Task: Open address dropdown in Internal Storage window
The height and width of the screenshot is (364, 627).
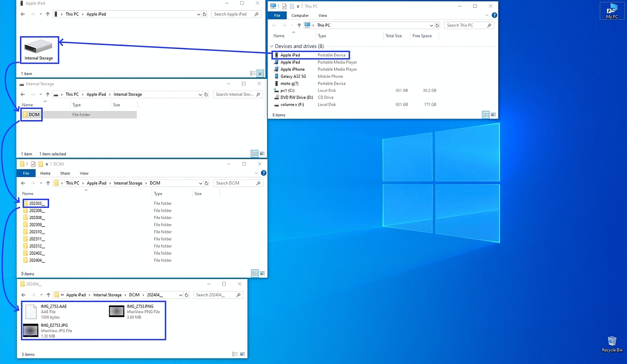Action: [200, 95]
